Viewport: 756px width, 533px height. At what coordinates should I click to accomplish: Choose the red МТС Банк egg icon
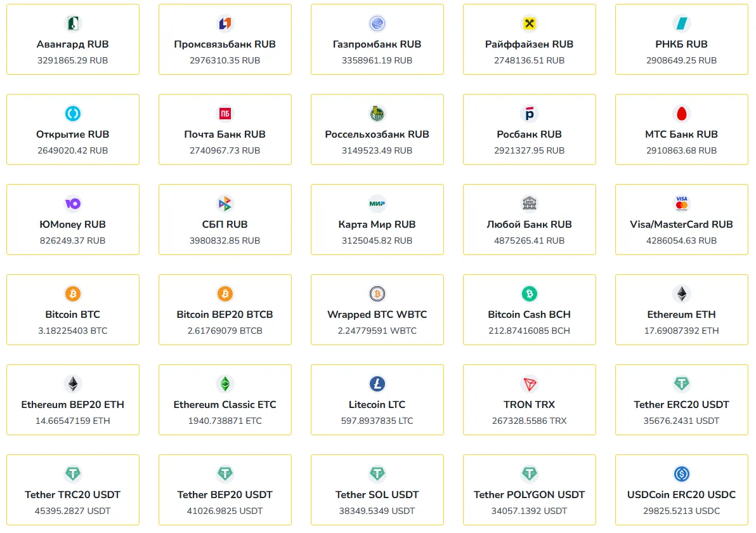click(681, 114)
